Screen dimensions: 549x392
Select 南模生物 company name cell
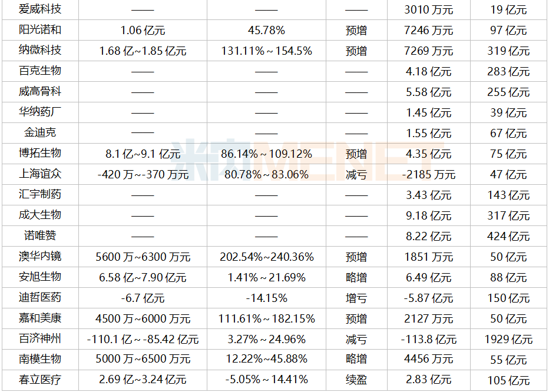(40, 359)
